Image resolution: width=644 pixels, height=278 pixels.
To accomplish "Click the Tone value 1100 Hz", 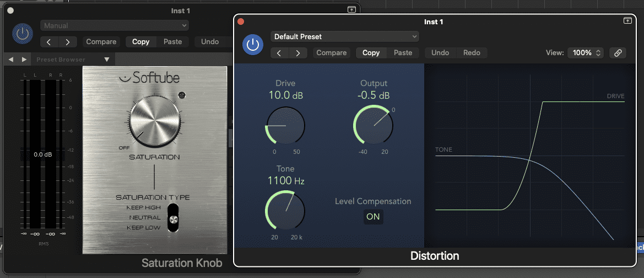I will point(285,180).
